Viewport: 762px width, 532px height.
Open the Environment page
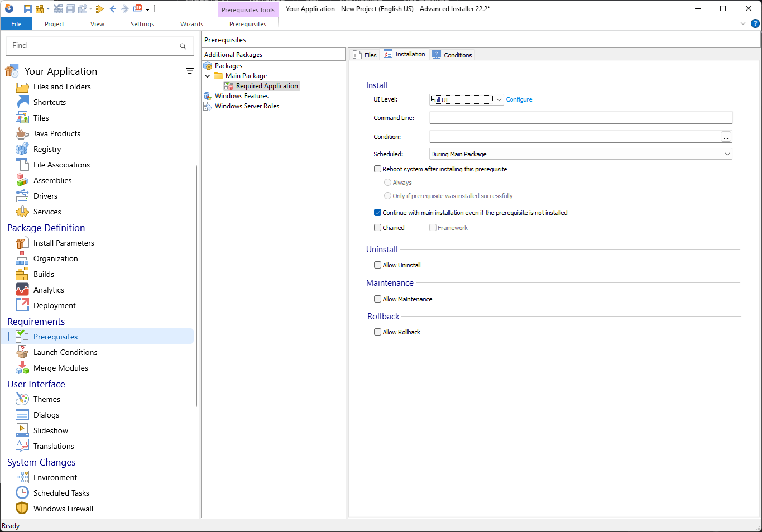click(55, 477)
